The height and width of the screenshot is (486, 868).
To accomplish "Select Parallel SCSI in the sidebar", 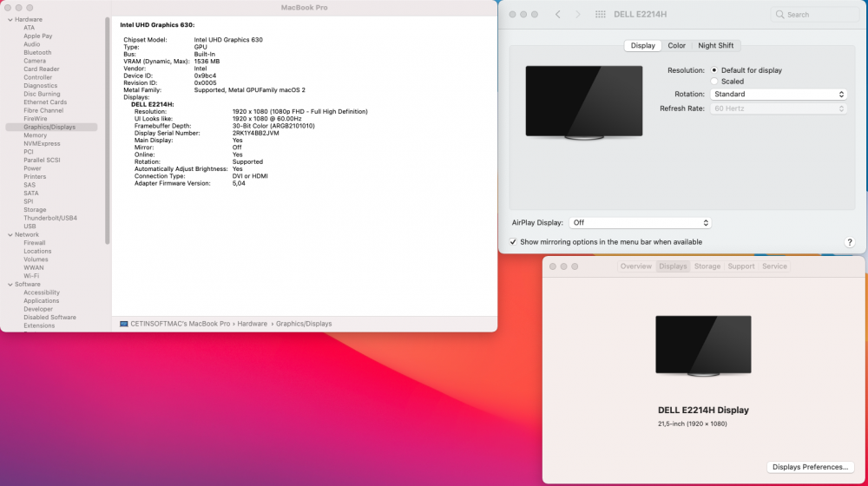I will click(x=42, y=160).
